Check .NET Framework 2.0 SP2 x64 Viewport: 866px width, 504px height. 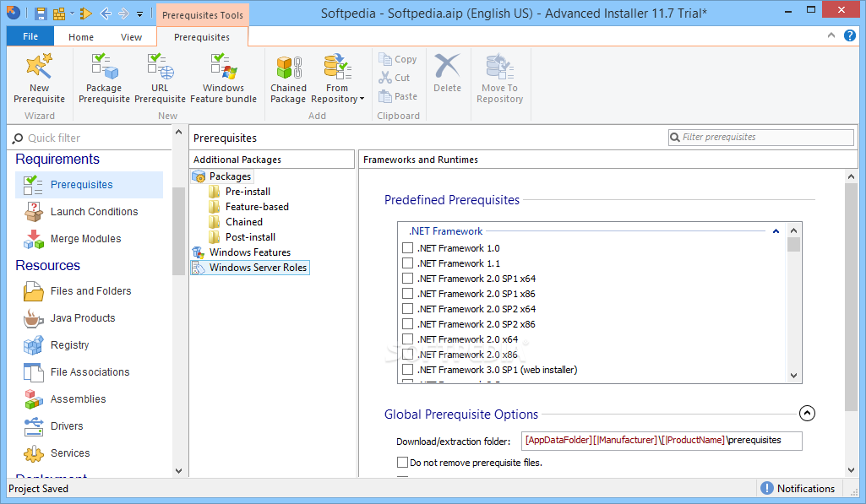click(407, 309)
